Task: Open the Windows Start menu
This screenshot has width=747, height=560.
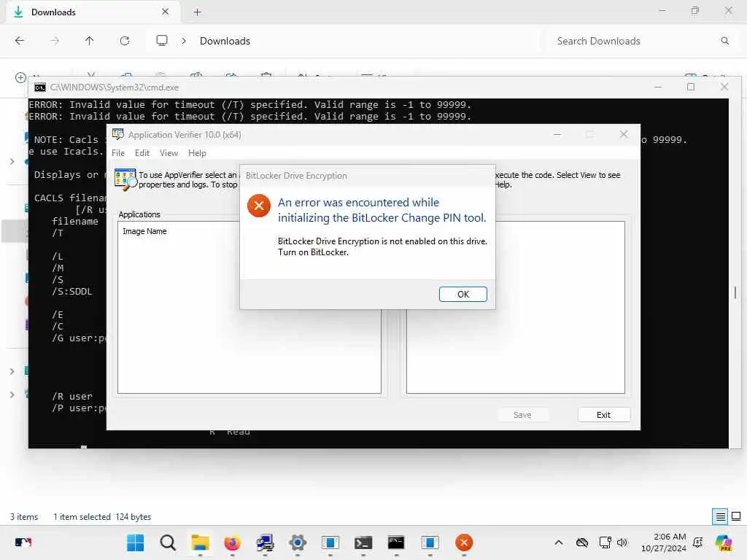Action: 135,542
